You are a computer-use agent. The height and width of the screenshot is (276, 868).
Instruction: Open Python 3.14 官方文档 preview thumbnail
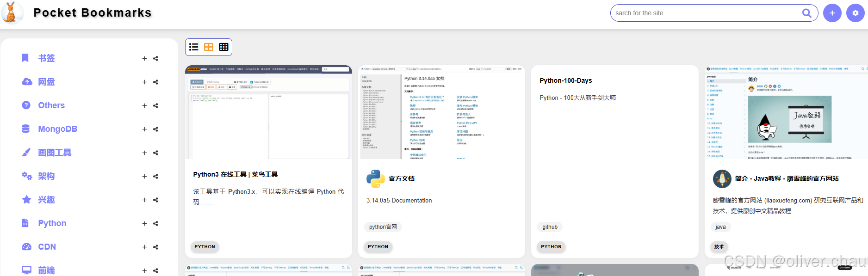click(441, 112)
